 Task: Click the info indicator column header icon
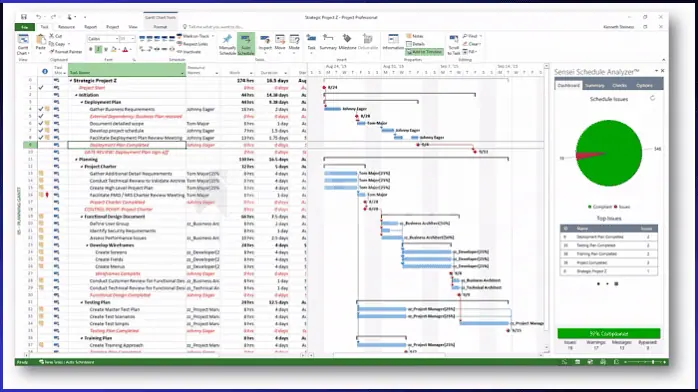pyautogui.click(x=45, y=71)
